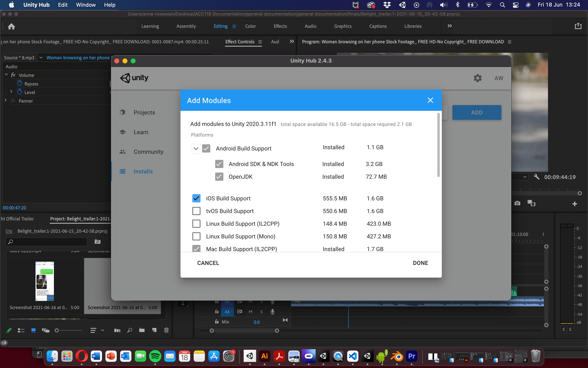The height and width of the screenshot is (368, 588).
Task: Open Spotify from the Dock
Action: [155, 356]
